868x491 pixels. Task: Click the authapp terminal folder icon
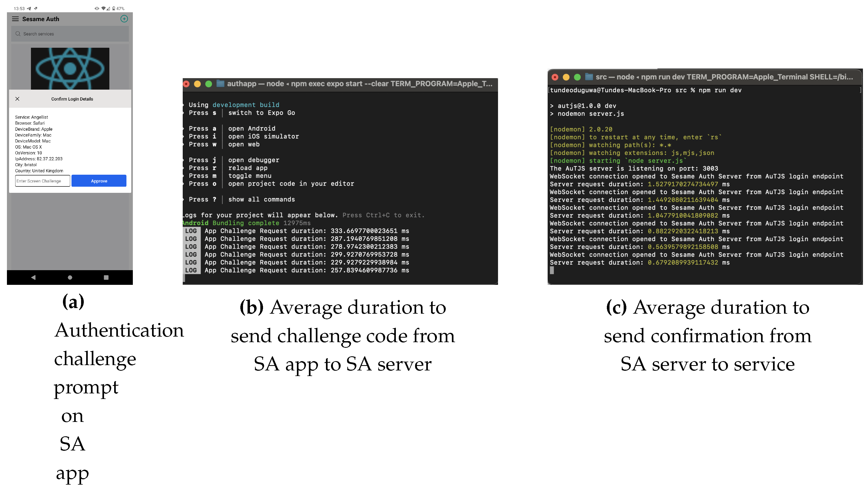[x=221, y=84]
